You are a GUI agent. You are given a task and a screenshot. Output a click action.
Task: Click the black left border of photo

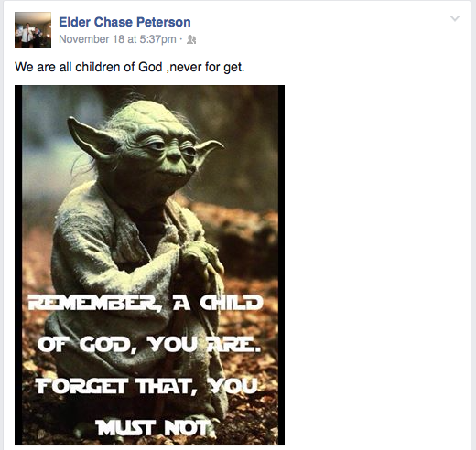coord(18,265)
